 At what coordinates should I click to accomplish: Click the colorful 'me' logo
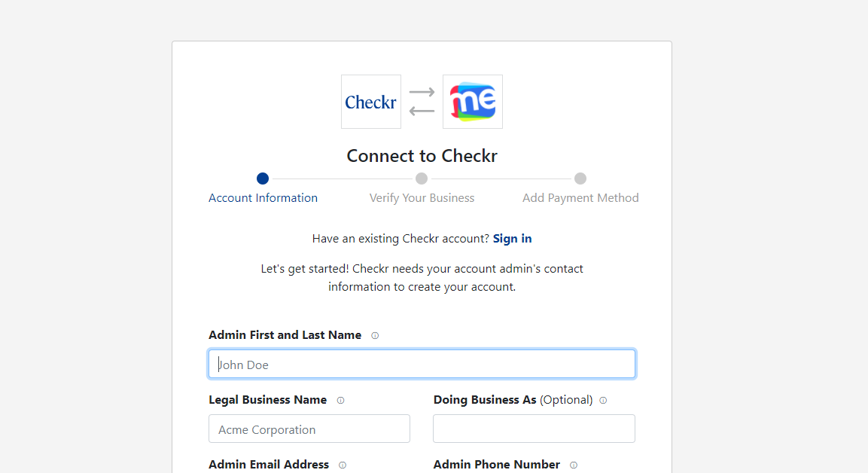(x=472, y=102)
